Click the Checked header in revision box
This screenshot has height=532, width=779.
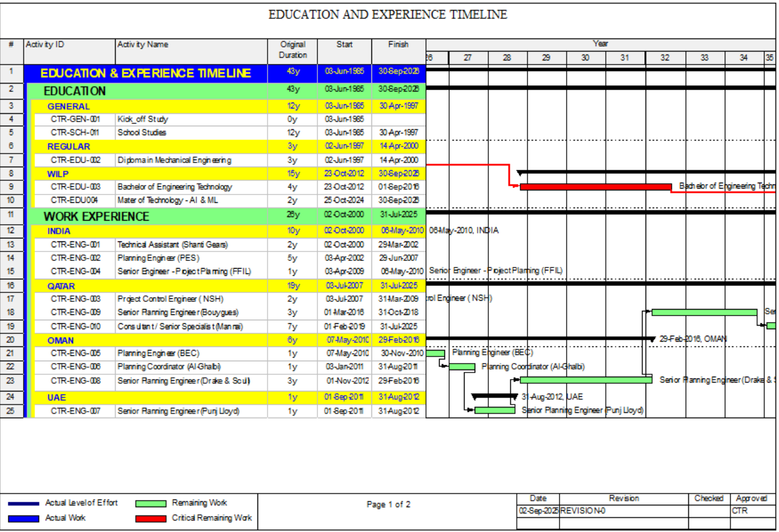pos(708,499)
